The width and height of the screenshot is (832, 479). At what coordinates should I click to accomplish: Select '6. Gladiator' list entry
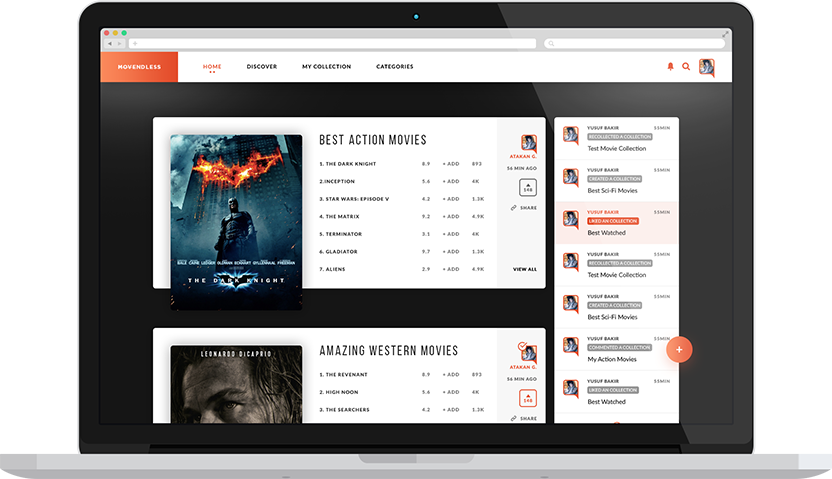tap(338, 251)
